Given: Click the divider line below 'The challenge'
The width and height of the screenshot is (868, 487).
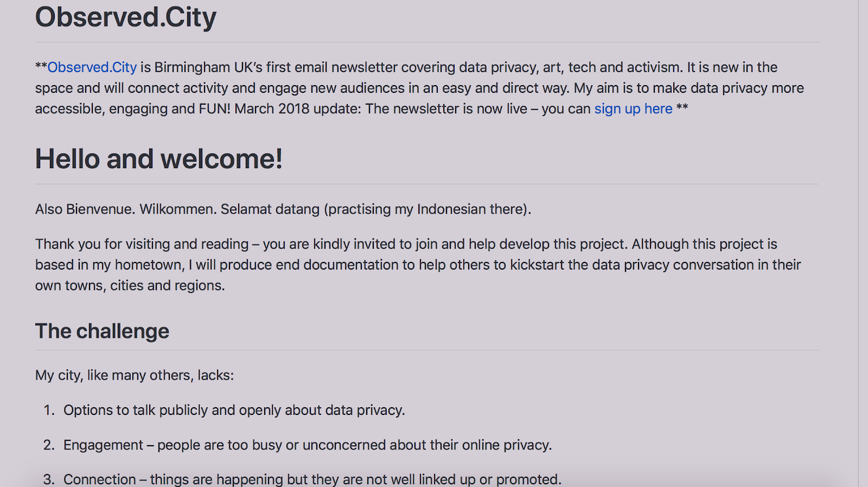Looking at the screenshot, I should tap(427, 350).
